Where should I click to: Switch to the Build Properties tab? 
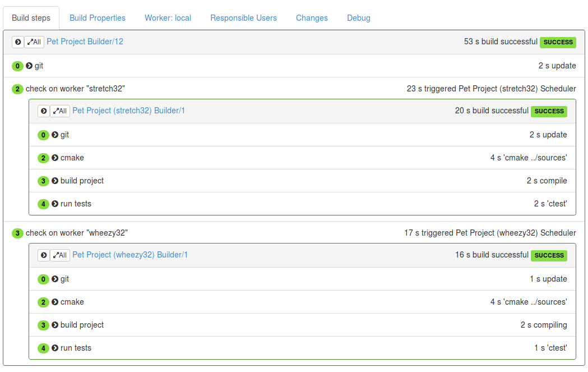[x=98, y=18]
